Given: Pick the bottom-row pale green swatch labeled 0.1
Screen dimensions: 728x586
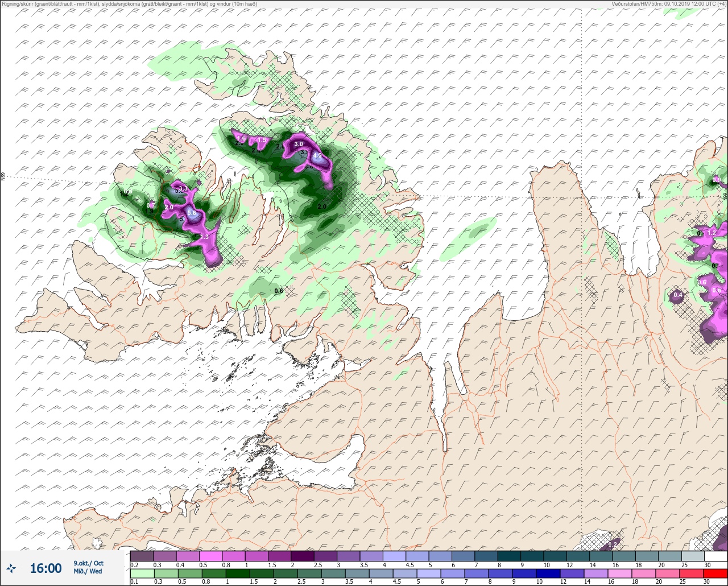Looking at the screenshot, I should click(x=142, y=573).
